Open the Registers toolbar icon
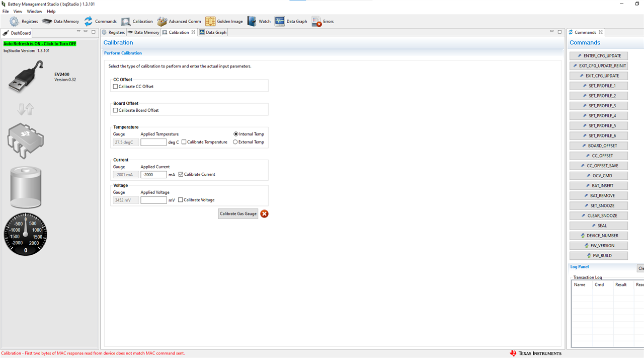 [24, 21]
